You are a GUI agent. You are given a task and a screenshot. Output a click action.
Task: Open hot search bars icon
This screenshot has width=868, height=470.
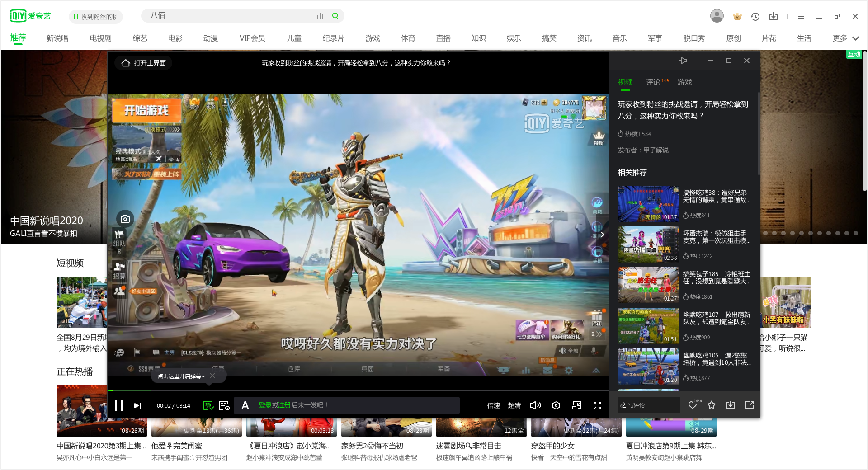(320, 16)
